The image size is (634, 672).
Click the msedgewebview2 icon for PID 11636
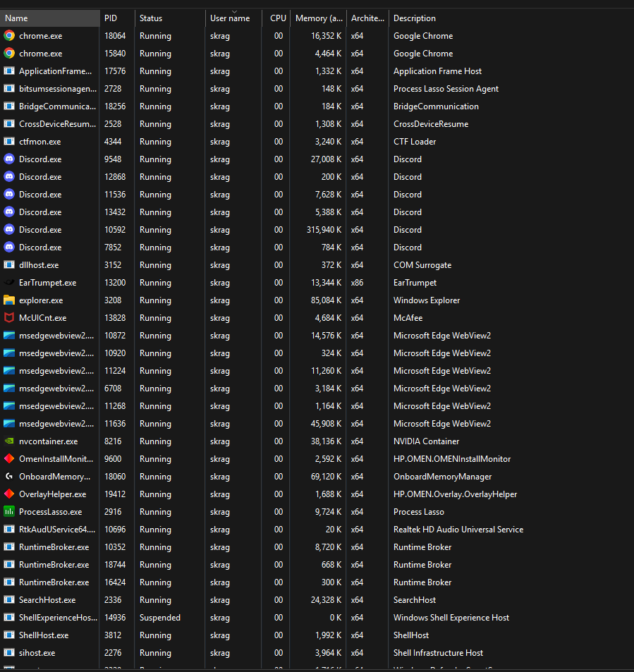[x=9, y=423]
